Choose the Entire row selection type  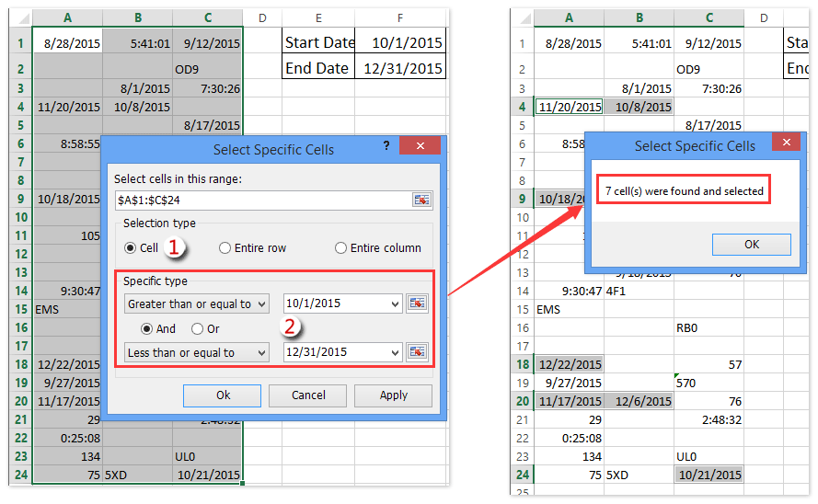coord(225,247)
